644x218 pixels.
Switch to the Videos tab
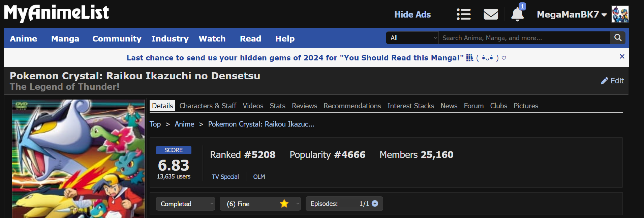coord(253,106)
